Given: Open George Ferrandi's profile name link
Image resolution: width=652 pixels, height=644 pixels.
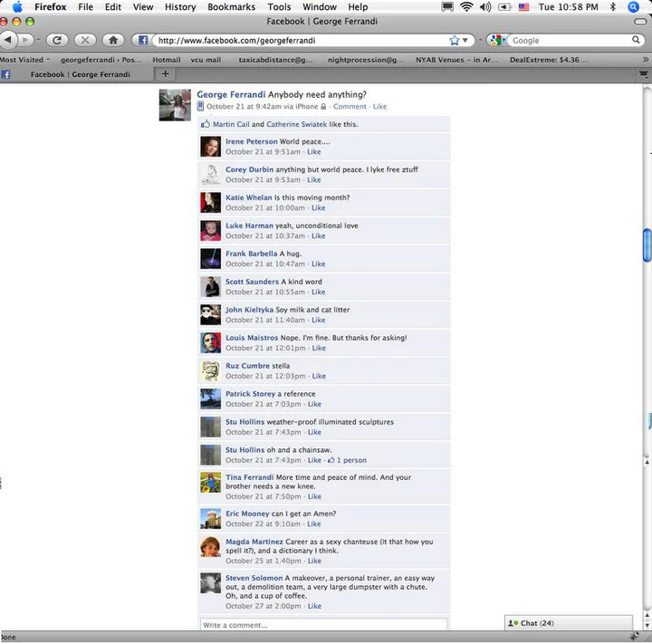Looking at the screenshot, I should [231, 94].
